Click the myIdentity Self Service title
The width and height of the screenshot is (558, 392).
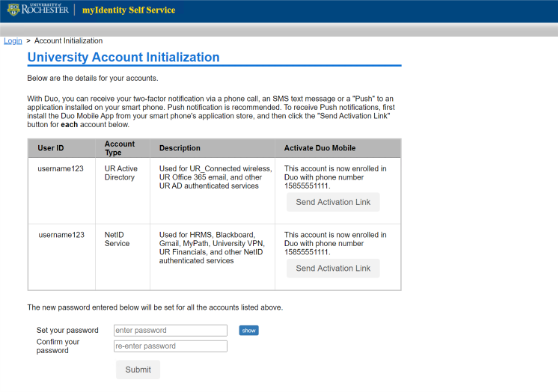click(128, 10)
